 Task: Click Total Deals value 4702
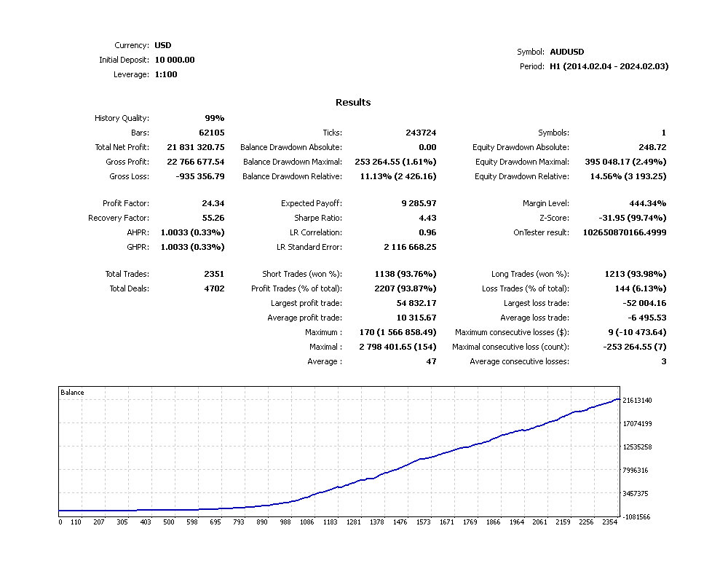[x=214, y=288]
